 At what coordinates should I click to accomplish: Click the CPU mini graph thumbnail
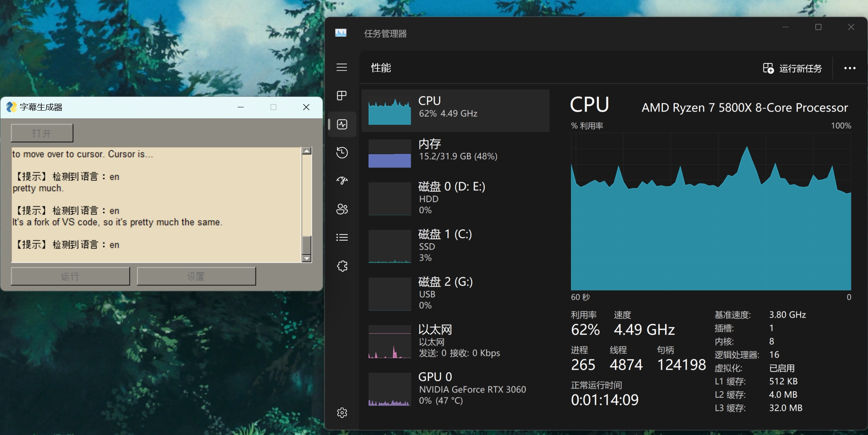389,111
